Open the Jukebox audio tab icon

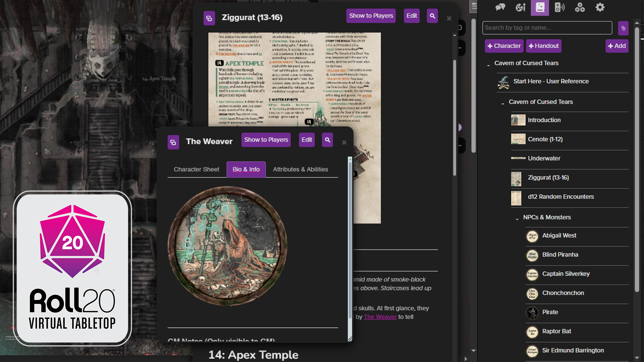coord(560,7)
